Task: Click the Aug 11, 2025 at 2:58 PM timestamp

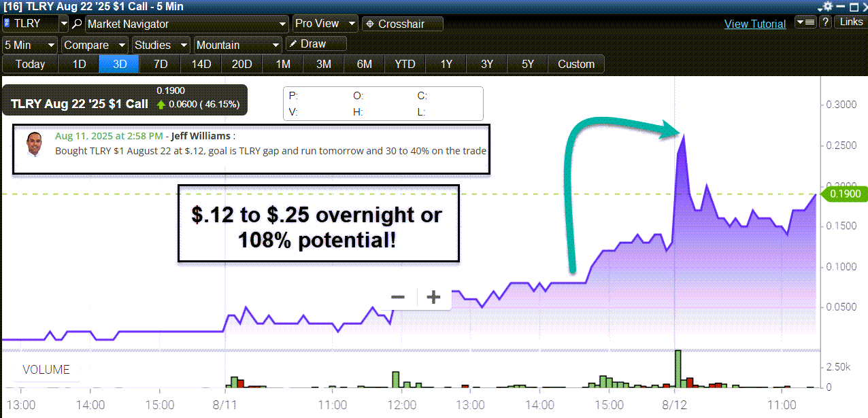Action: coord(110,136)
